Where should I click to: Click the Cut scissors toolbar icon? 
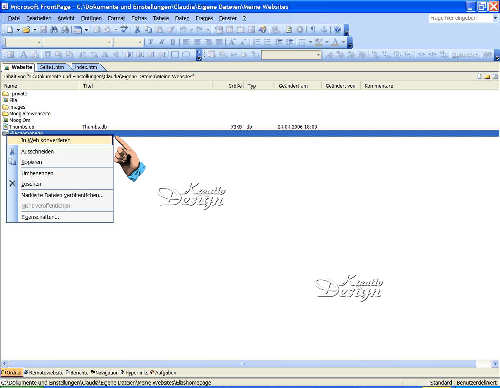tap(137, 30)
